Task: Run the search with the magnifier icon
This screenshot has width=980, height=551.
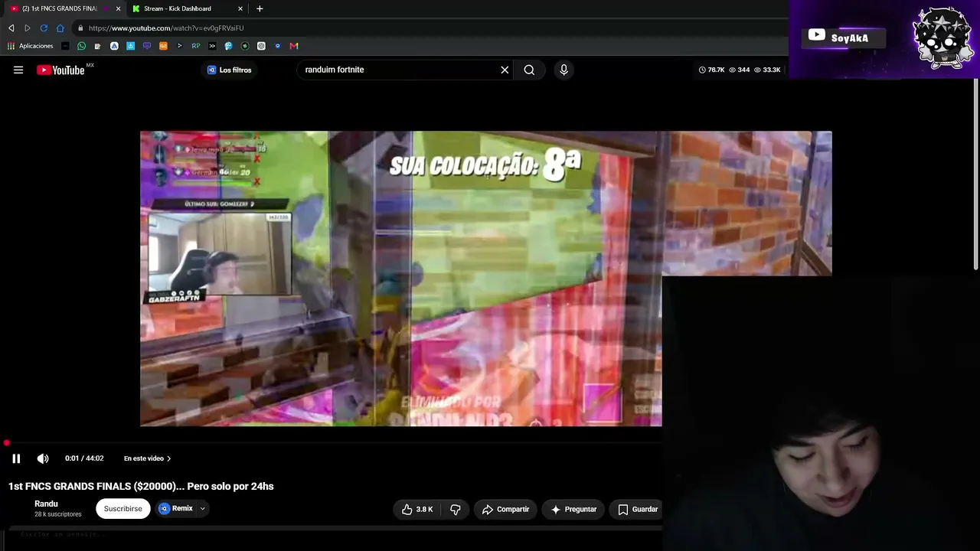Action: click(529, 70)
